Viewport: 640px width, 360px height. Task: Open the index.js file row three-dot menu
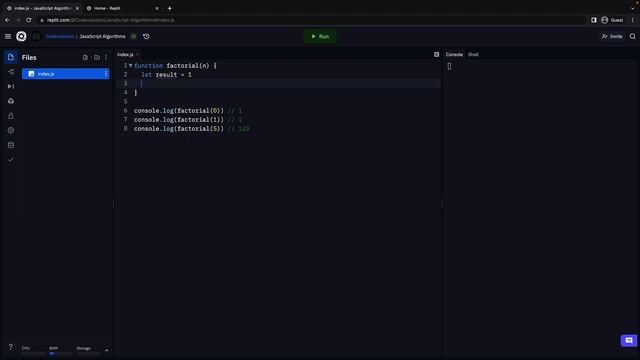pos(106,74)
